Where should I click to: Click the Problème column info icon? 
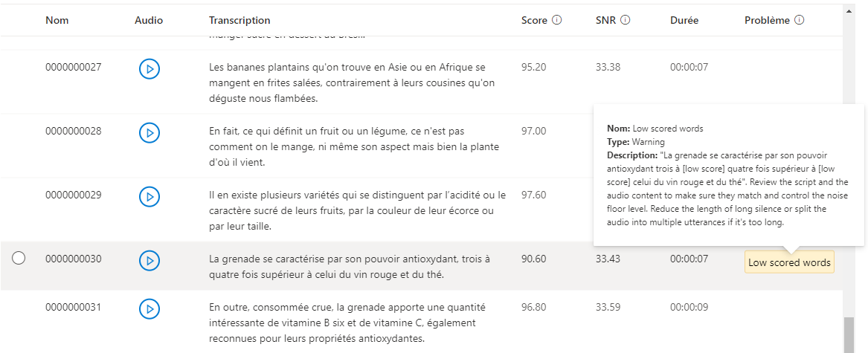click(800, 20)
